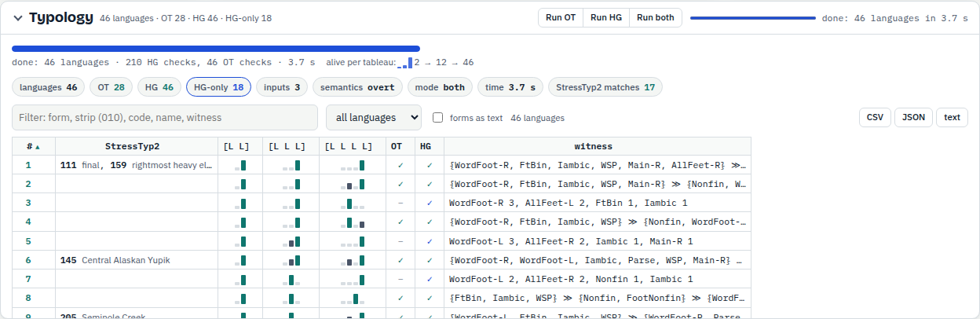Click the witness 'WordFoot-L 3, AllFeet-R 2' text
980x319 pixels.
point(571,240)
